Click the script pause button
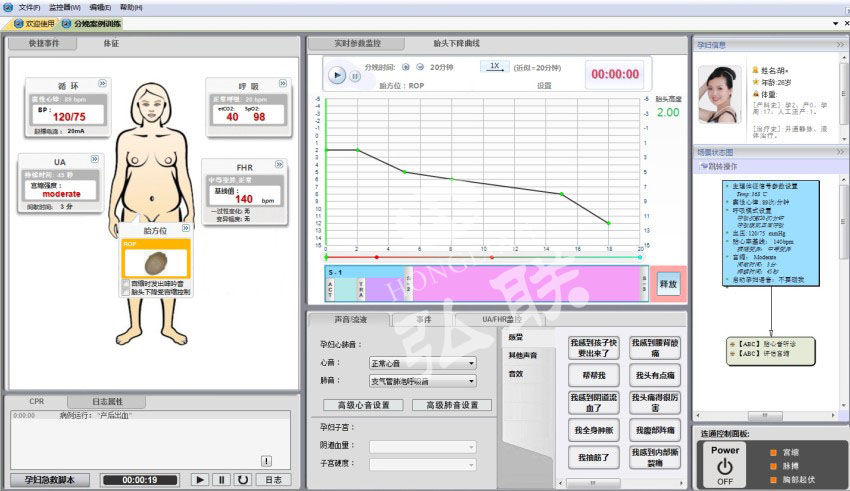 [221, 480]
